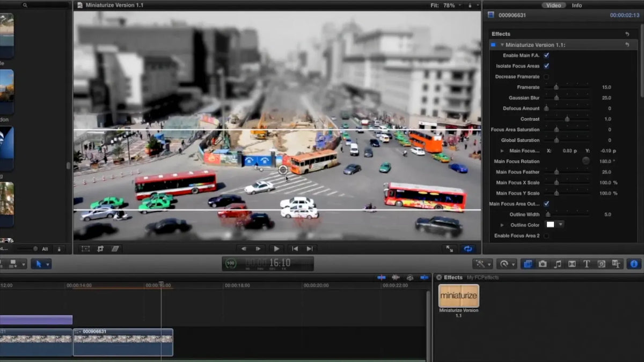Screen dimensions: 644x362
Task: Step back one frame in viewer
Action: click(244, 248)
